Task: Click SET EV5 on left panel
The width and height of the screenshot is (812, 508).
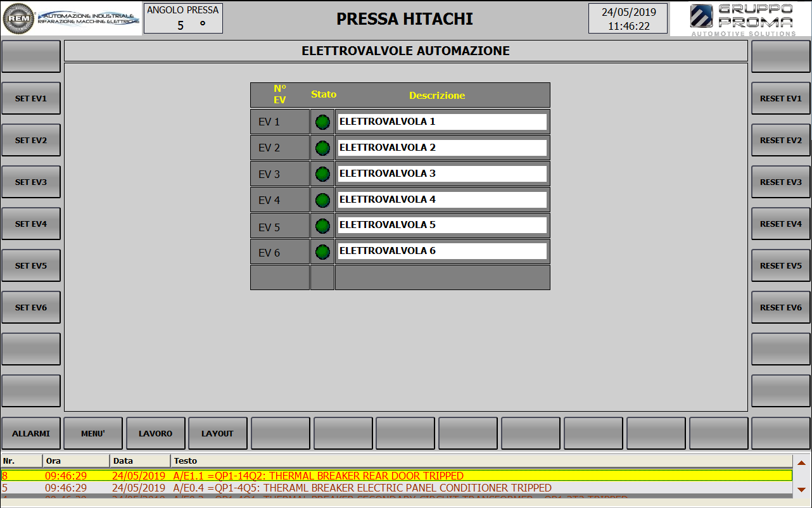Action: 31,265
